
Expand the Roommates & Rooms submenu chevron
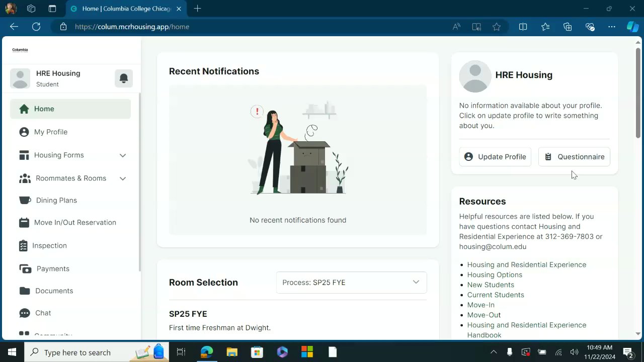[x=123, y=178]
